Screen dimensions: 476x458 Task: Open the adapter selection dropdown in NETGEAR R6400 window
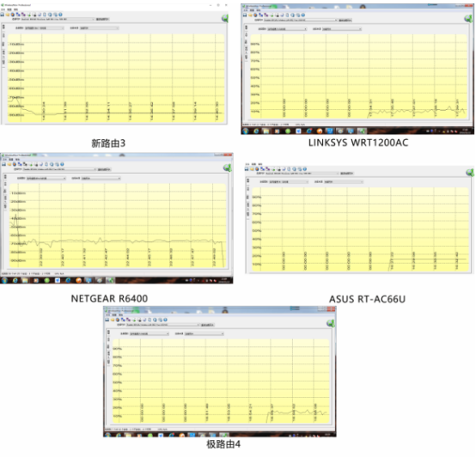[x=59, y=169]
